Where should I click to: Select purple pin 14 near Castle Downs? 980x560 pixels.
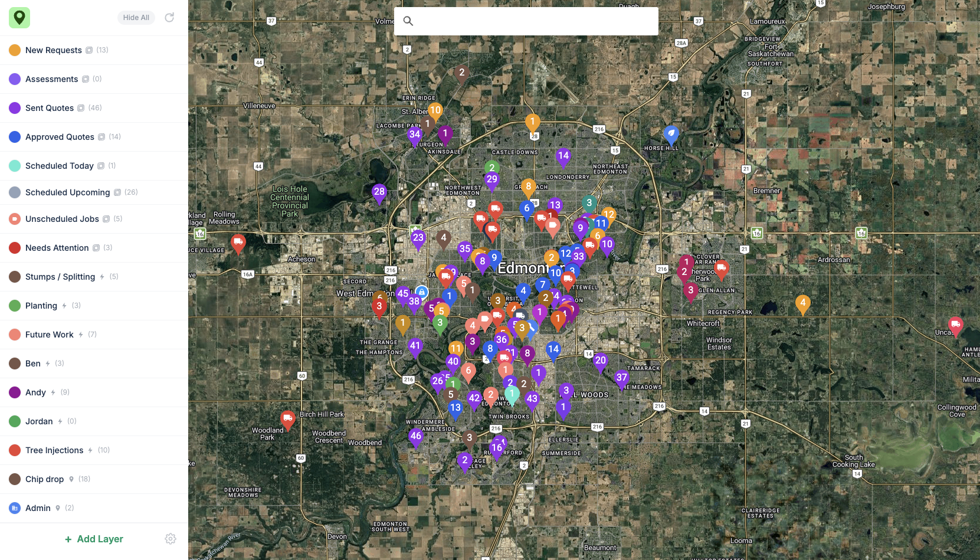[x=563, y=158]
